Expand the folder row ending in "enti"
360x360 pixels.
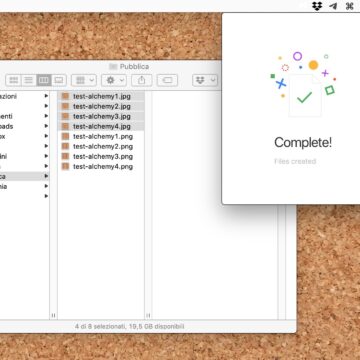click(x=46, y=116)
